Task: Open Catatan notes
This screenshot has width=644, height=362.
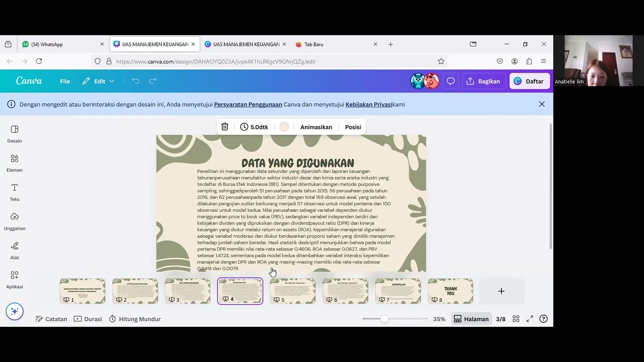Action: coord(51,319)
